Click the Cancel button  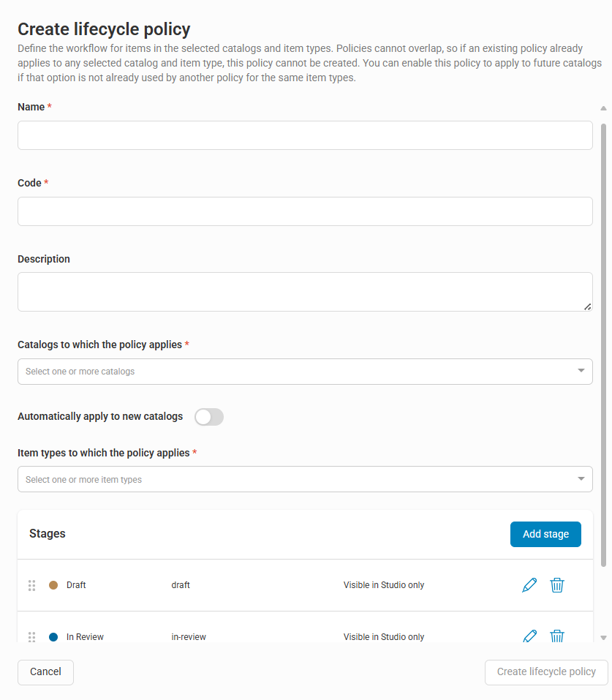pyautogui.click(x=45, y=672)
